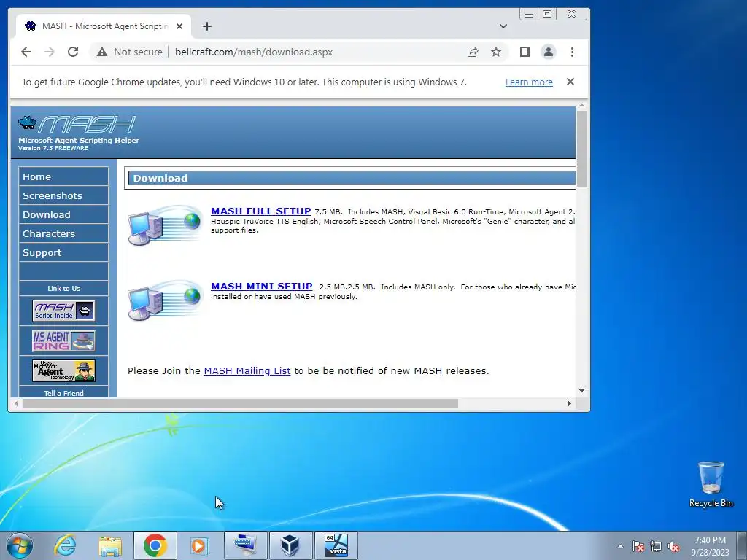747x560 pixels.
Task: Open a new tab with plus
Action: tap(206, 26)
